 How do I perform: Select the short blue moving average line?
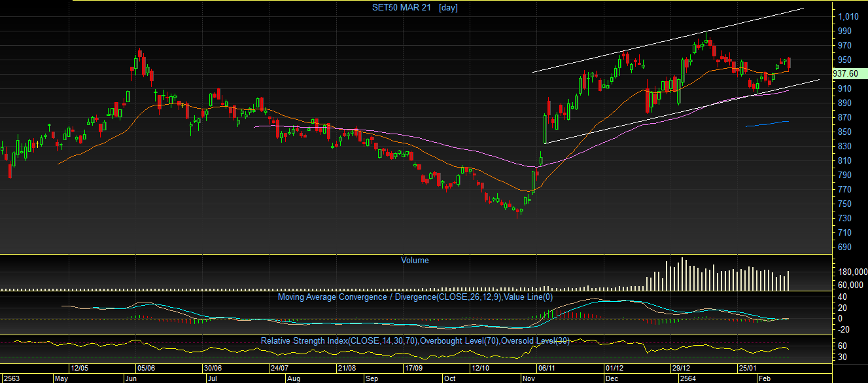[767, 124]
